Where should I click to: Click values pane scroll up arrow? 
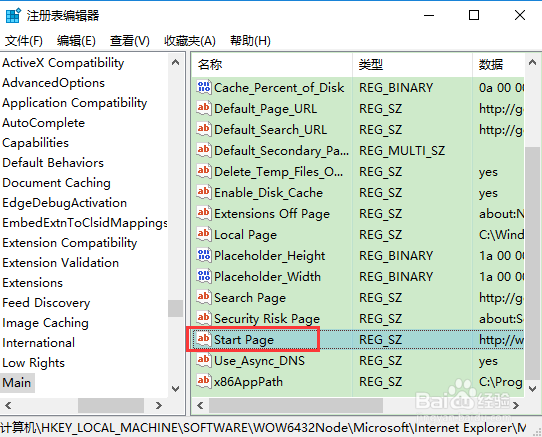pos(532,63)
